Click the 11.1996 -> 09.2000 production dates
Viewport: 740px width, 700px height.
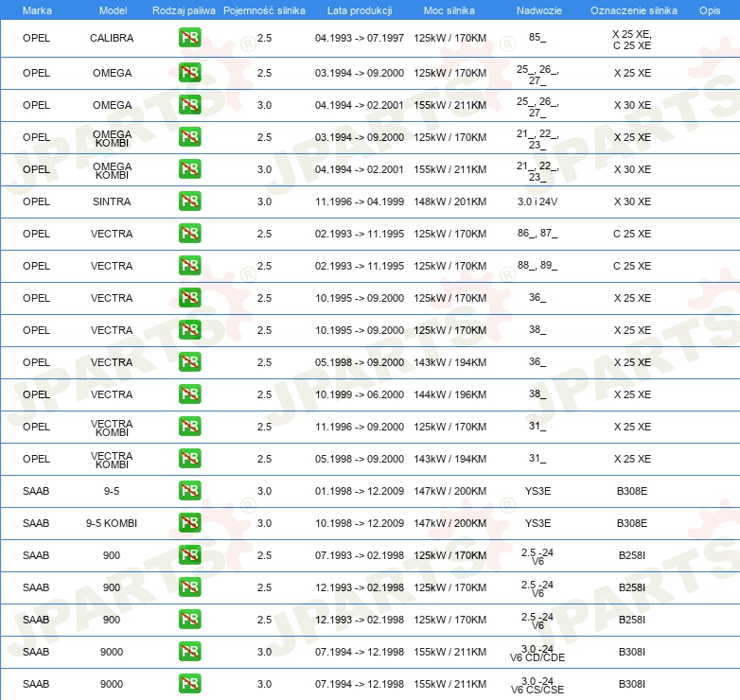coord(360,427)
